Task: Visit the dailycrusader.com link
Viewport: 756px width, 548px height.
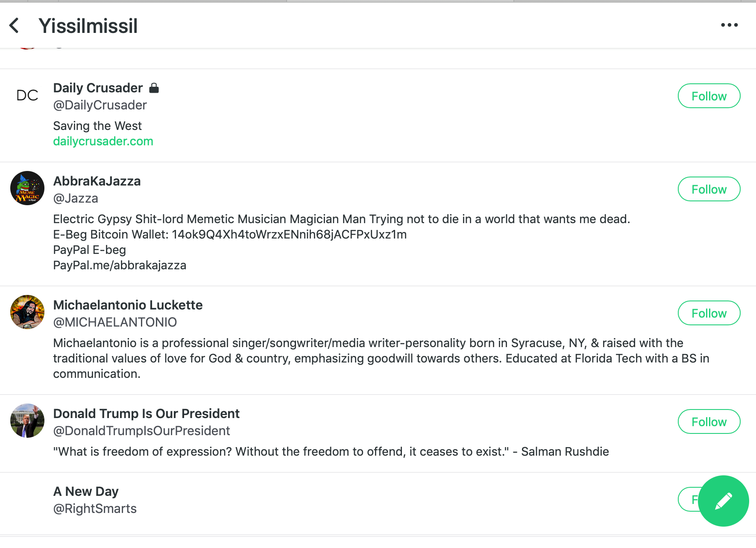Action: click(x=103, y=141)
